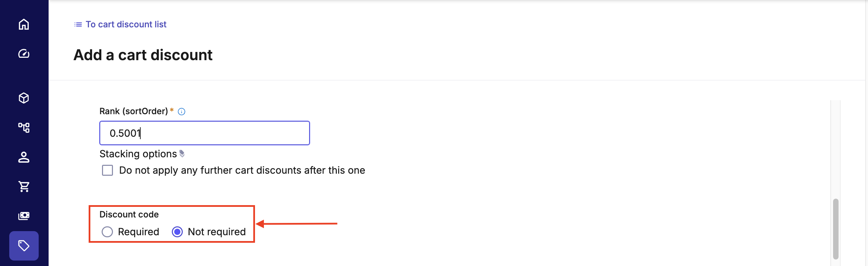Click the "Rank (sortOrder)" field label
868x266 pixels.
(133, 111)
